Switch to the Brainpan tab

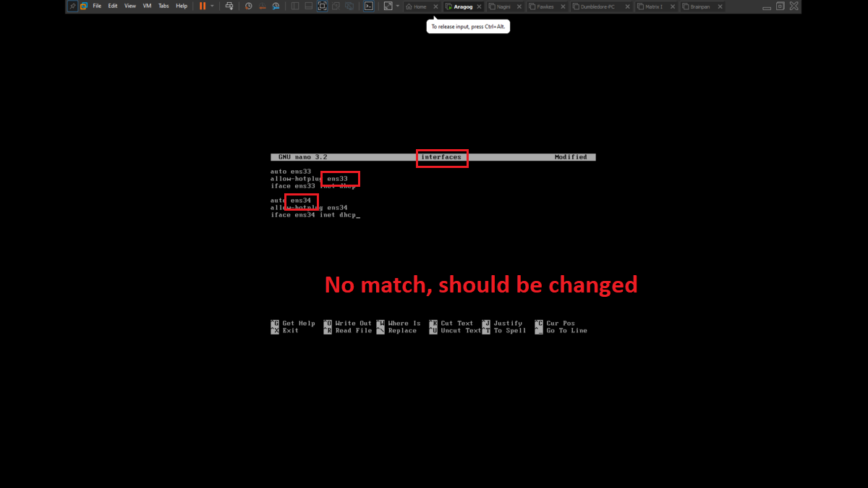[703, 7]
